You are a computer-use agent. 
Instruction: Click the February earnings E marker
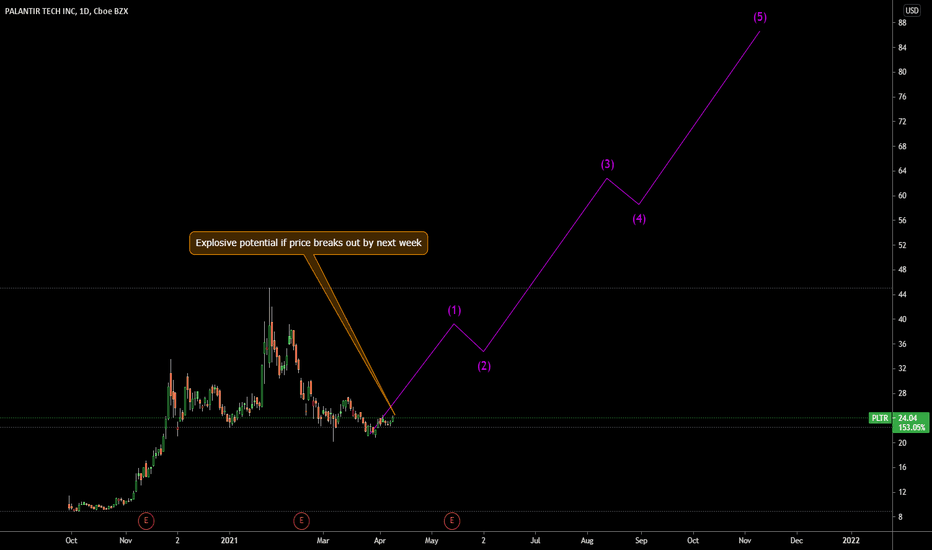pyautogui.click(x=301, y=521)
